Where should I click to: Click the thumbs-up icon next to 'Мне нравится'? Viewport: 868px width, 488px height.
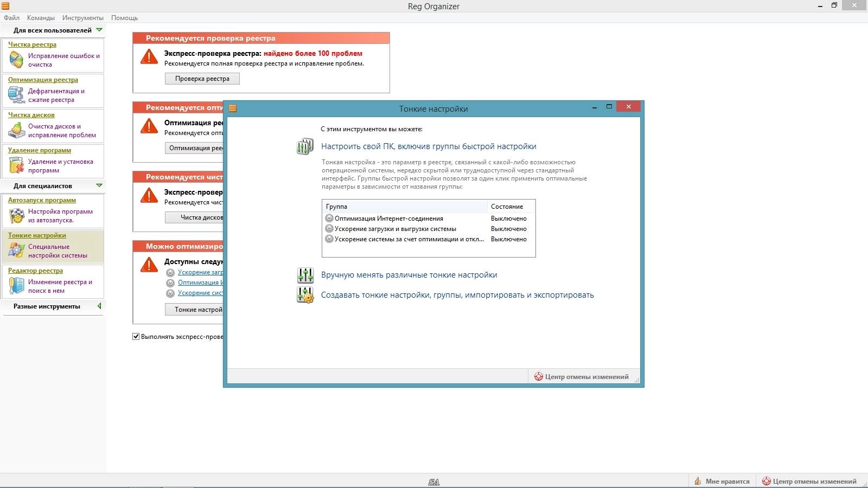pyautogui.click(x=698, y=481)
